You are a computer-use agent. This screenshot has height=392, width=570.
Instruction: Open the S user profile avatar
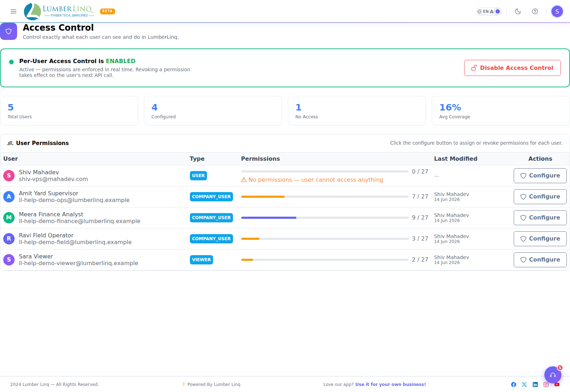tap(557, 11)
